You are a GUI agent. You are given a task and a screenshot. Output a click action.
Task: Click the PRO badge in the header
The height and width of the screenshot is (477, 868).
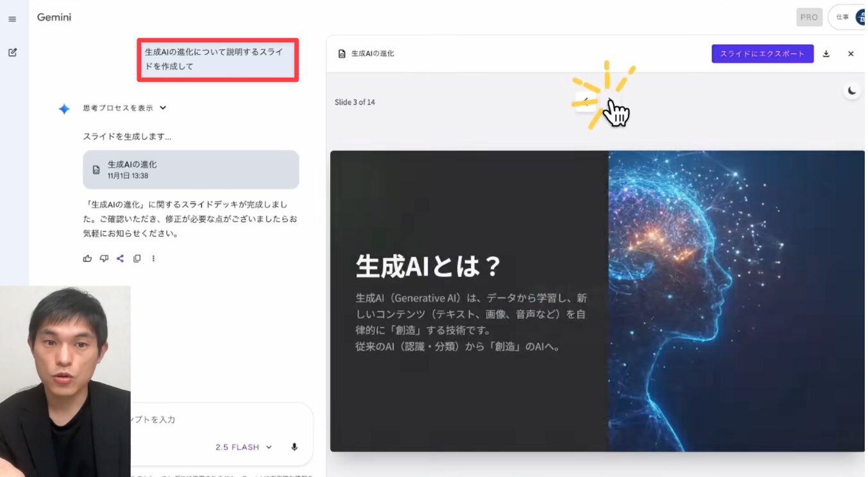809,17
